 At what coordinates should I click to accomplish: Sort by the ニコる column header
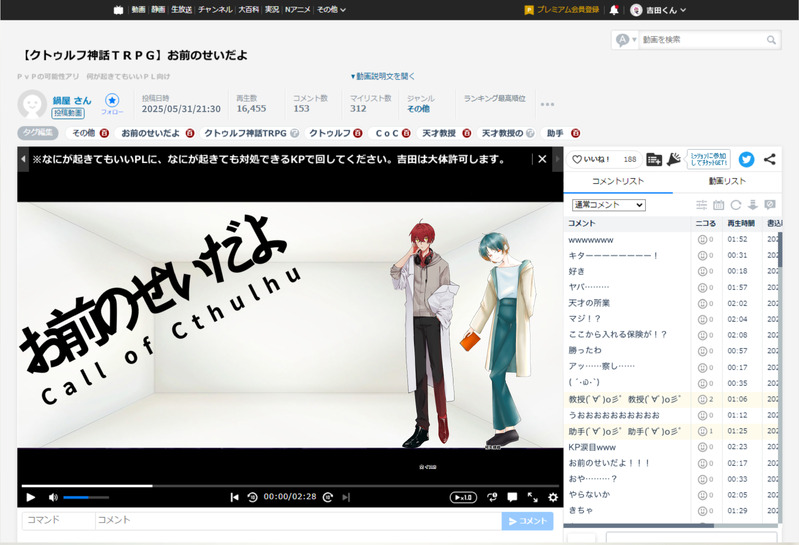pyautogui.click(x=706, y=223)
